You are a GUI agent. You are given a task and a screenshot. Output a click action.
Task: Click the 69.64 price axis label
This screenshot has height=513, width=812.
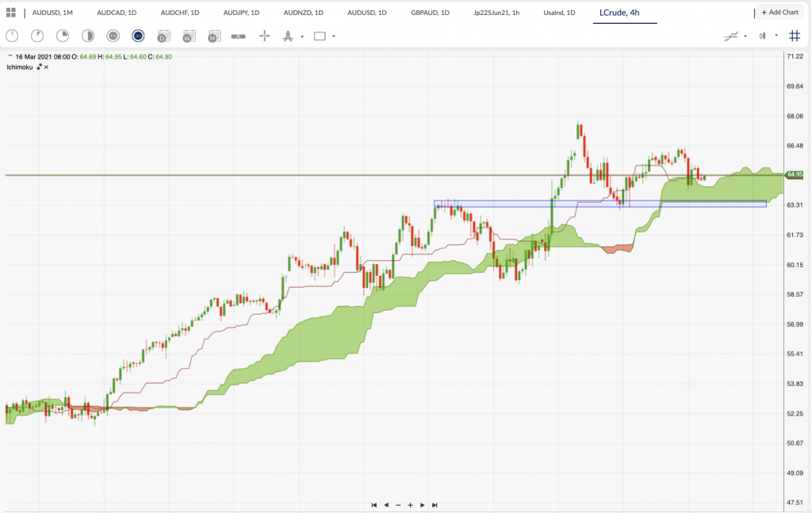click(x=795, y=86)
